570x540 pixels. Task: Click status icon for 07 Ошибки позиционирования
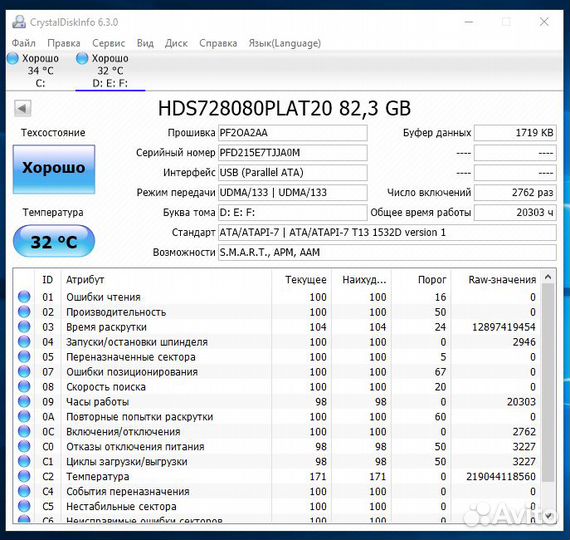tap(24, 371)
